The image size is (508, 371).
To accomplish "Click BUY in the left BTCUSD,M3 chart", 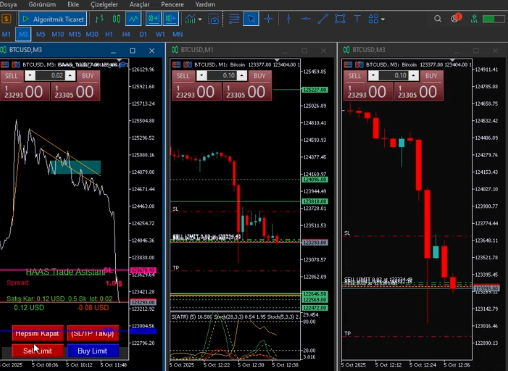I will pyautogui.click(x=88, y=76).
